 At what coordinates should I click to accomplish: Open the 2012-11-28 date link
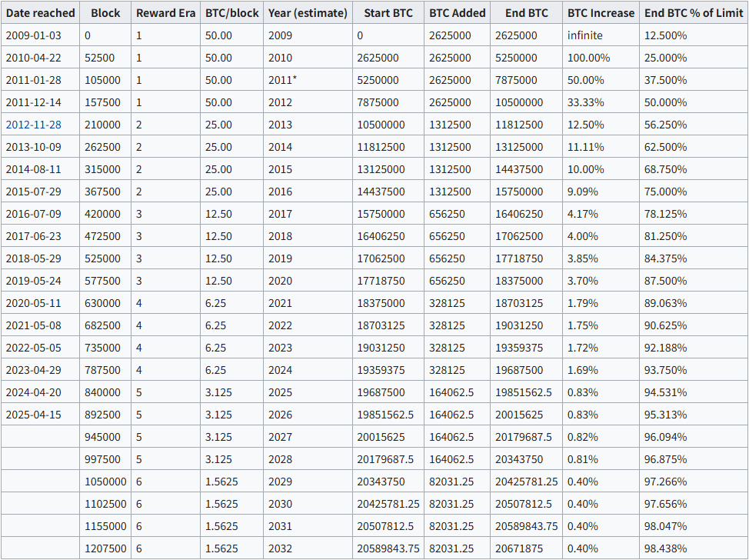click(x=32, y=125)
